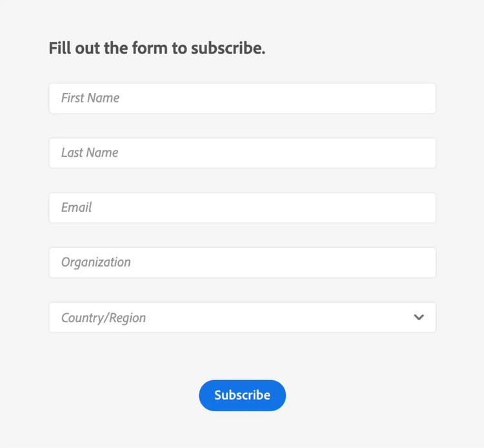Click the Country/Region chevron arrow

coord(419,318)
